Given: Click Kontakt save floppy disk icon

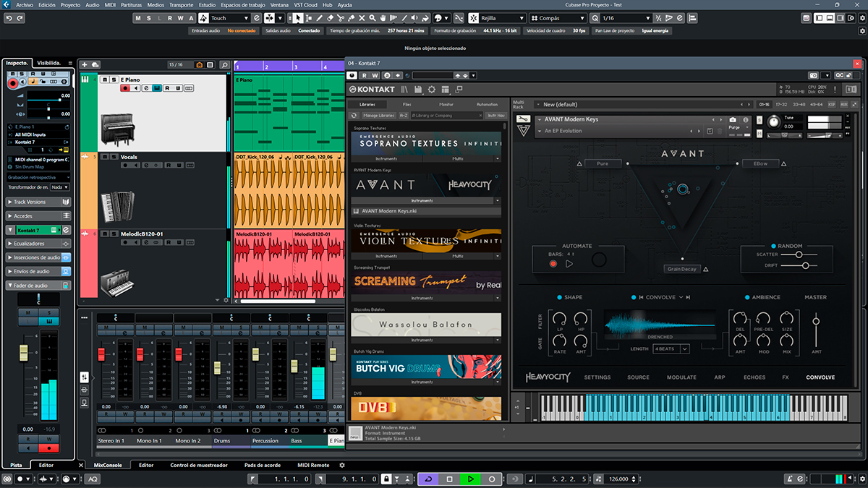Looking at the screenshot, I should [417, 90].
